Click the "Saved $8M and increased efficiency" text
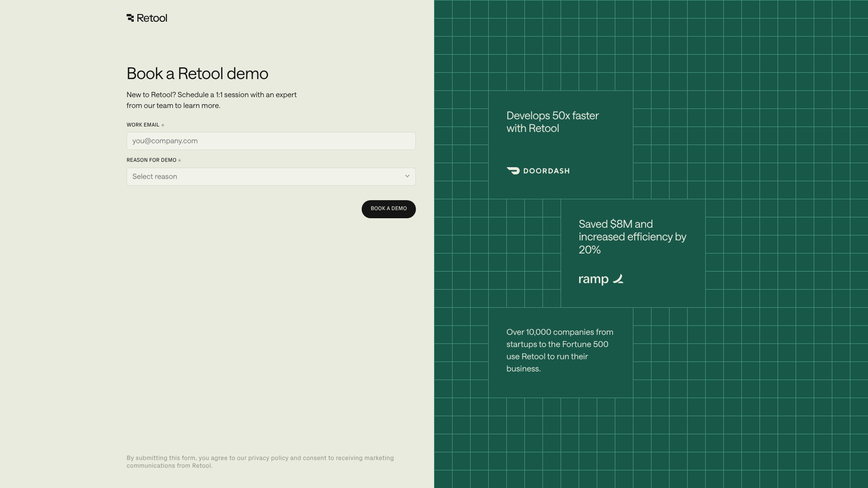This screenshot has width=868, height=488. (x=632, y=237)
